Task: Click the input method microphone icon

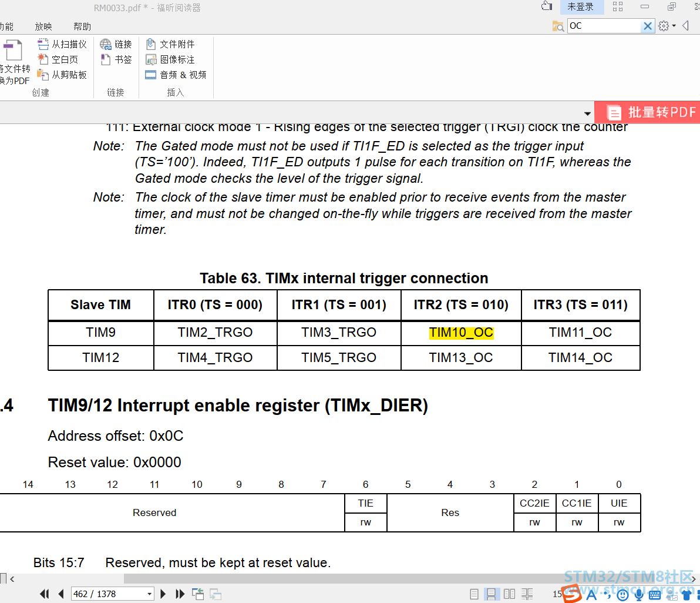Action: 640,595
